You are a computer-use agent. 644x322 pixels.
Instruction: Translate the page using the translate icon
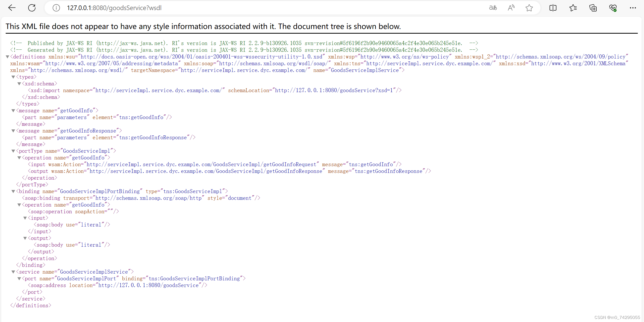(493, 8)
